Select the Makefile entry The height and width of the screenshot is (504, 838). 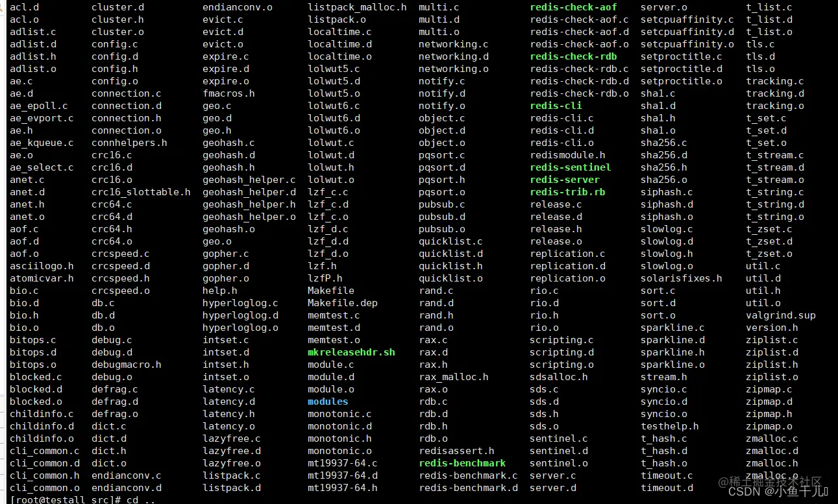pos(331,291)
